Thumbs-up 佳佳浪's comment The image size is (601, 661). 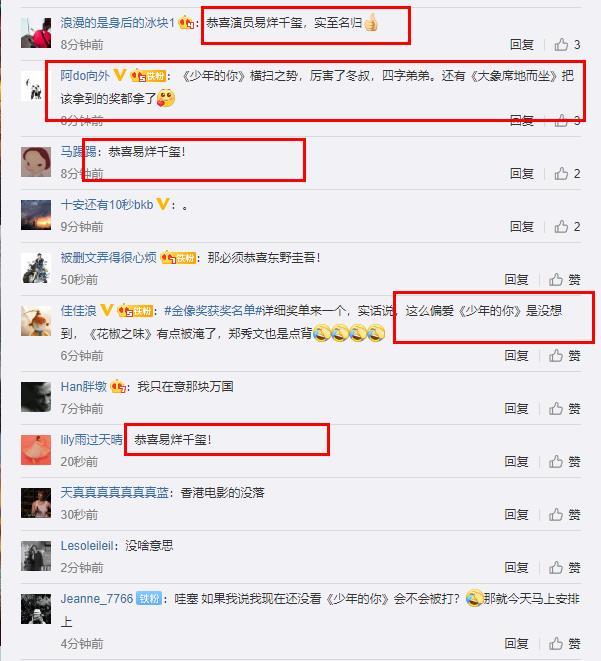(564, 356)
